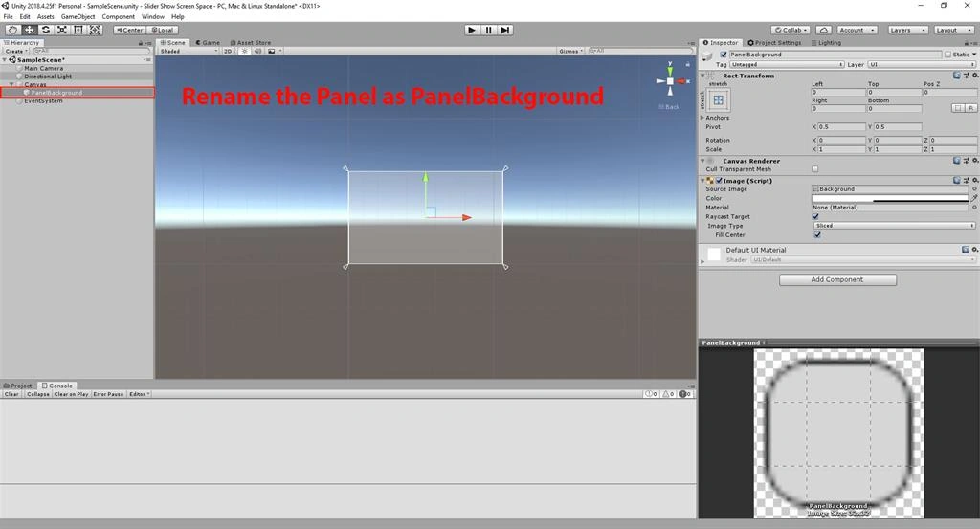Expand the Anchors foldout

702,118
